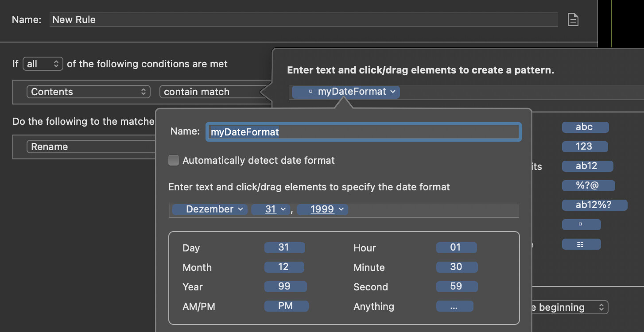644x332 pixels.
Task: Add the AM/PM element to the format
Action: [286, 306]
